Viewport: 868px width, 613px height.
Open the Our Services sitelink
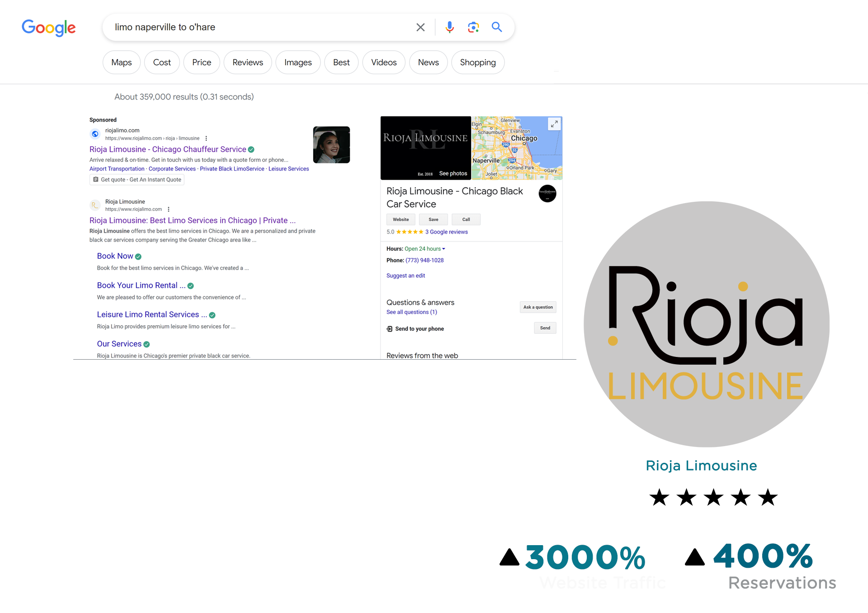tap(119, 344)
